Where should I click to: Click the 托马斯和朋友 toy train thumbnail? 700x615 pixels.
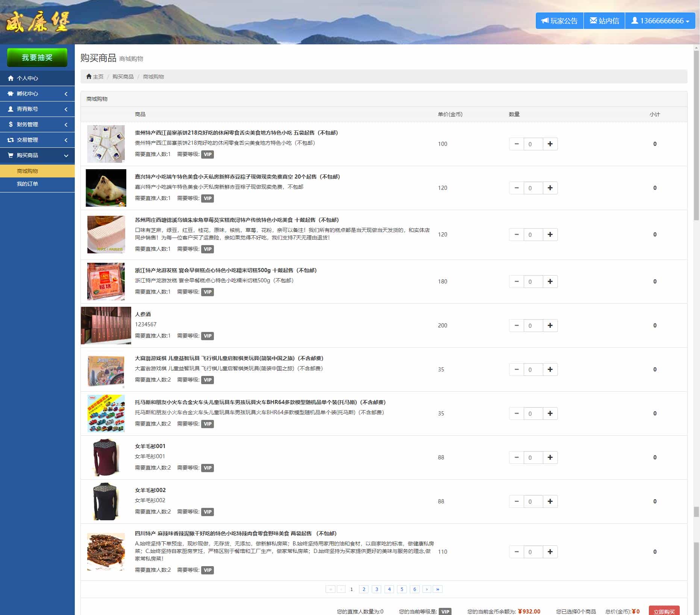tap(106, 414)
